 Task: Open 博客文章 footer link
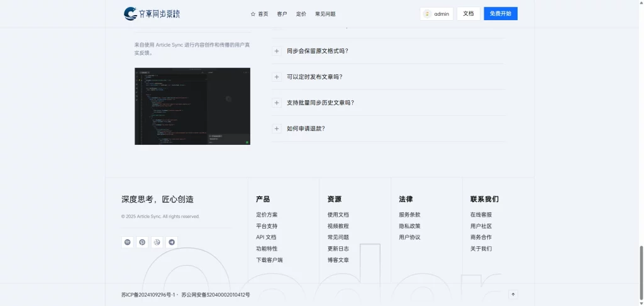pos(338,260)
